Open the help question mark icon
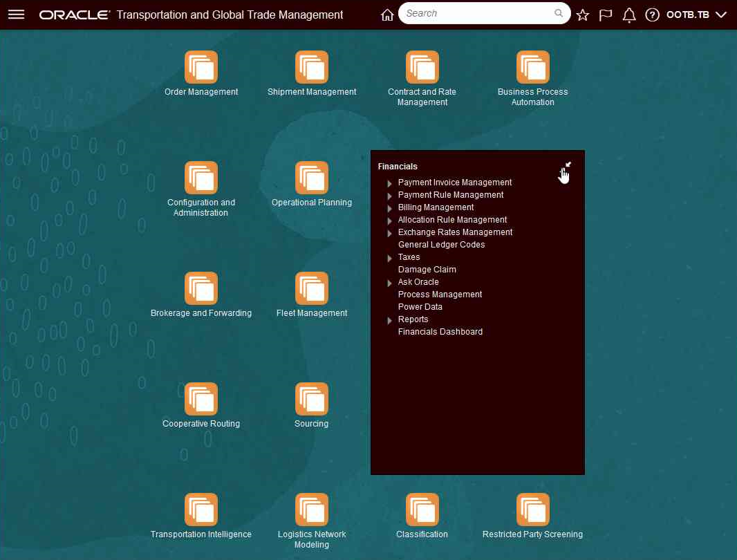 [x=652, y=15]
